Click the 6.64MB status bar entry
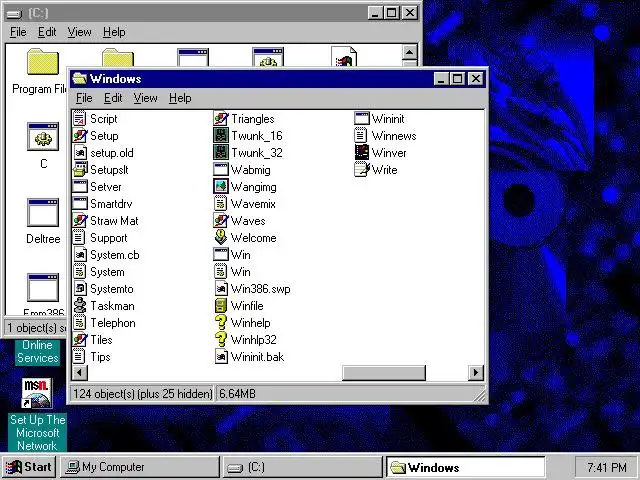Screen dimensions: 640x480 (x=238, y=394)
